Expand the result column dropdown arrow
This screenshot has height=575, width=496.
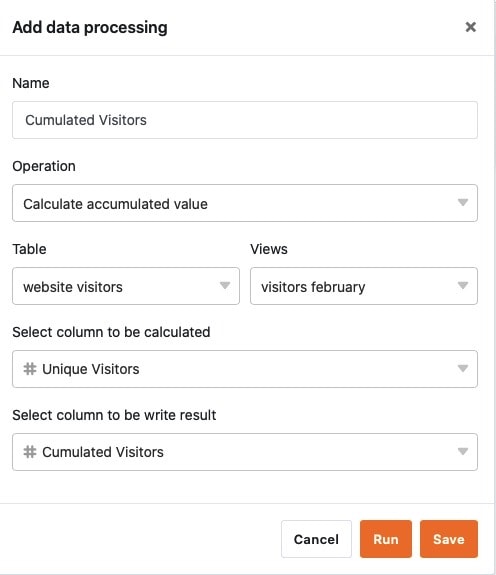click(463, 451)
